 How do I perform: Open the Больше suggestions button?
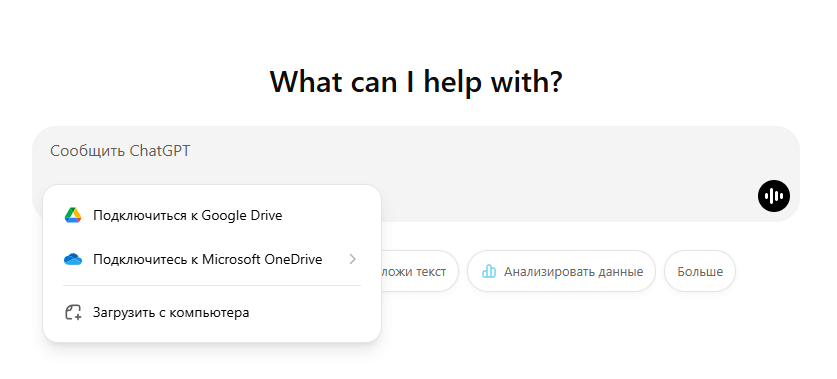pos(700,271)
